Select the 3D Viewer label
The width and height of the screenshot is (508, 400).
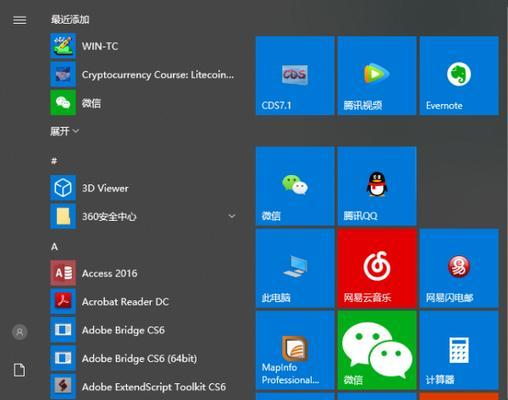105,188
